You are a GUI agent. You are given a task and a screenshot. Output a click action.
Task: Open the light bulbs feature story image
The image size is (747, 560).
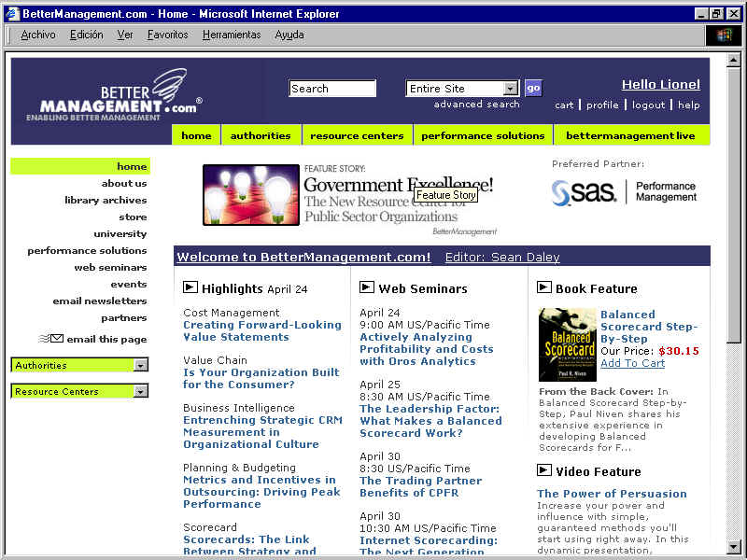coord(251,195)
